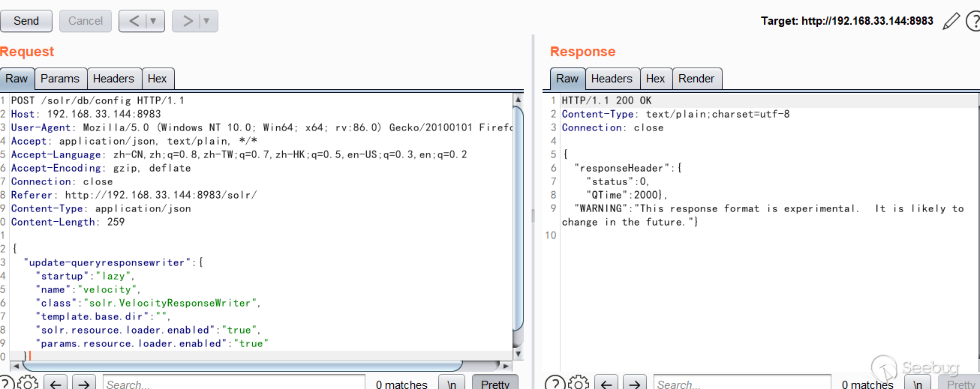
Task: Go to next search match in request
Action: click(x=84, y=383)
